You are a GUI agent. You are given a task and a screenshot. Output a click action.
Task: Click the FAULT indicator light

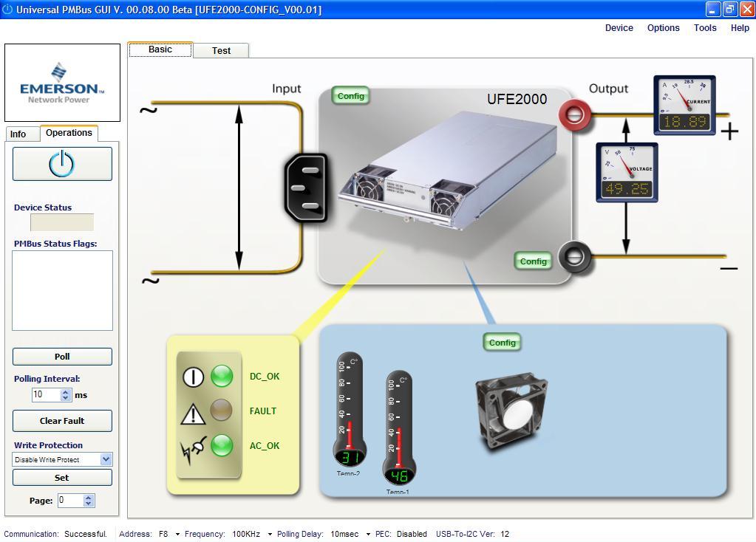point(222,411)
